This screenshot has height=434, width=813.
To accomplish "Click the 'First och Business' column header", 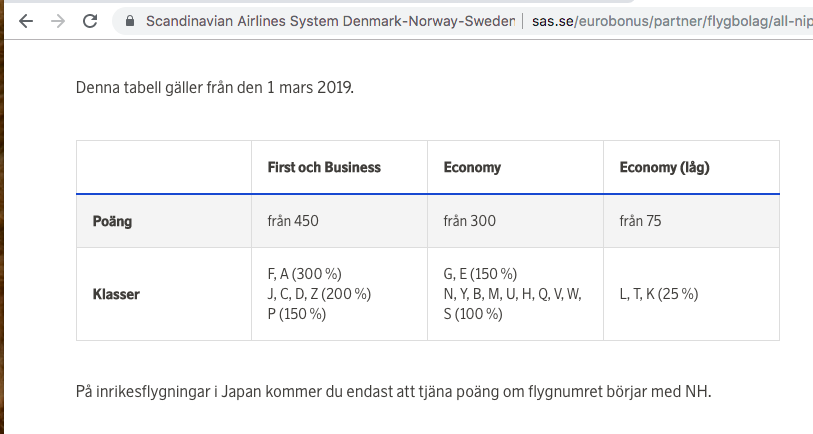I will [324, 167].
